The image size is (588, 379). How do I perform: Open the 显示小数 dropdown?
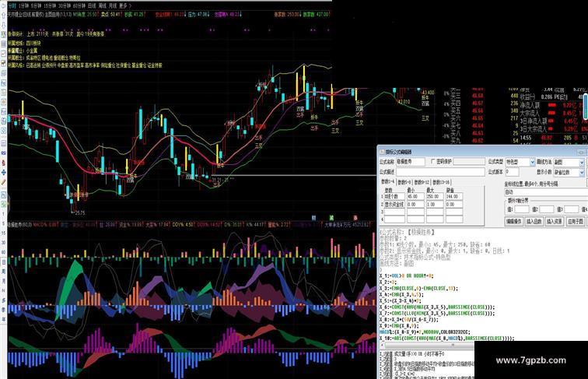click(x=582, y=173)
